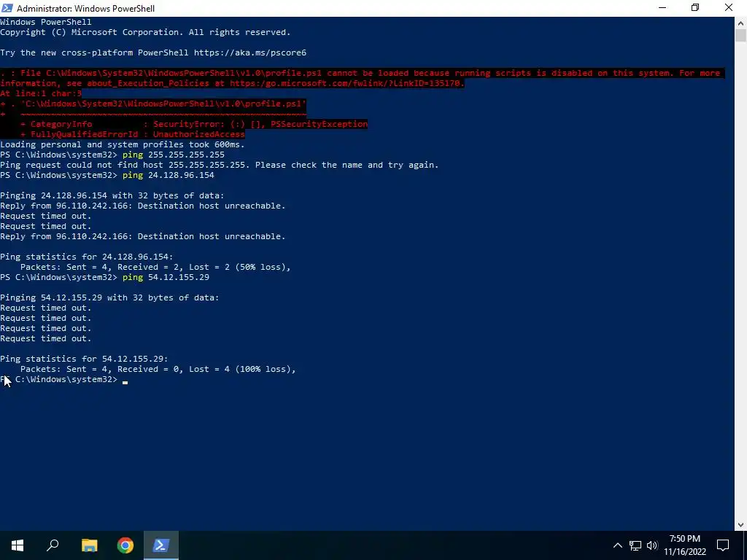Open the notification center icon
Viewport: 747px width, 560px height.
coord(723,545)
